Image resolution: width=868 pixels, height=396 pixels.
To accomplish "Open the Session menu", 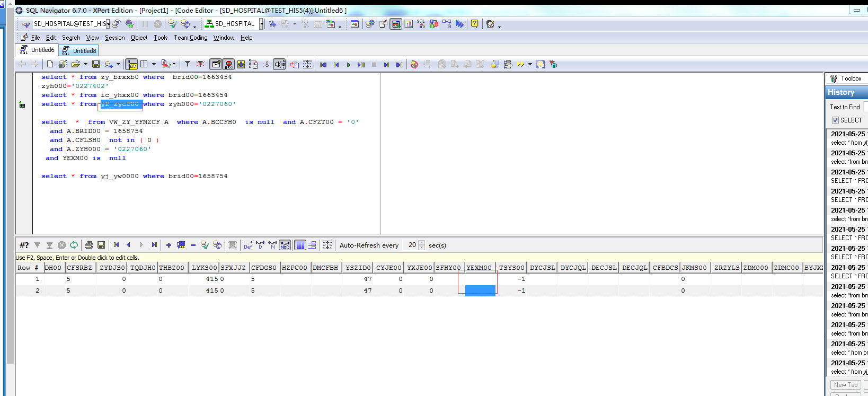I will click(x=115, y=38).
